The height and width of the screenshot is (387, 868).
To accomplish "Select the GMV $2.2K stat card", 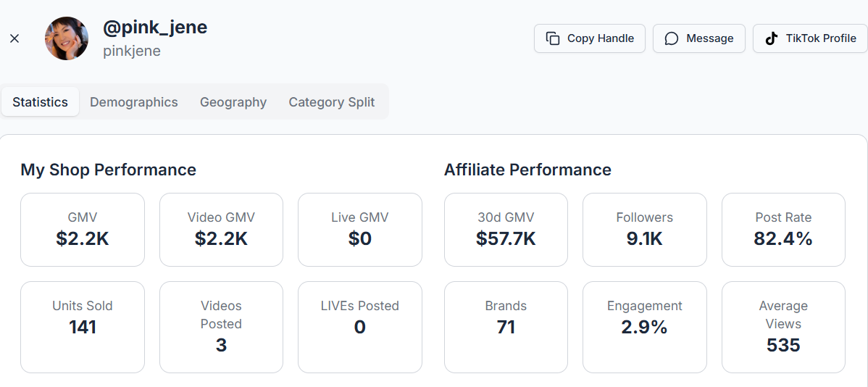I will click(83, 229).
